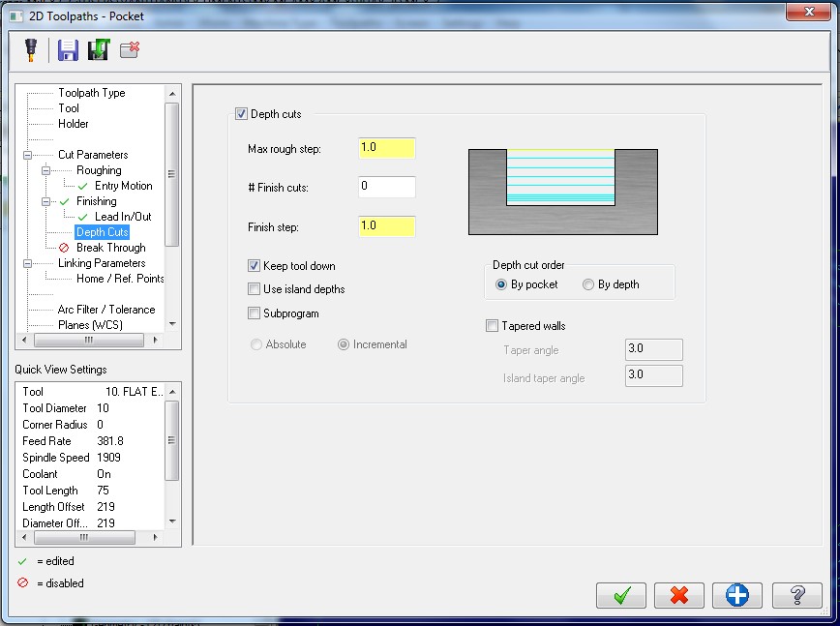The height and width of the screenshot is (626, 840).
Task: Uncheck Keep tool down
Action: (254, 266)
